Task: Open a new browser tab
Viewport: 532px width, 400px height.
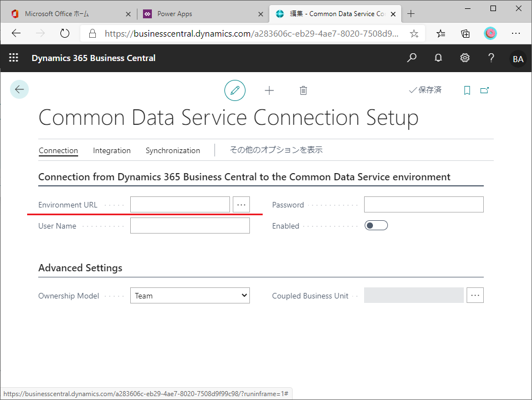Action: tap(411, 13)
